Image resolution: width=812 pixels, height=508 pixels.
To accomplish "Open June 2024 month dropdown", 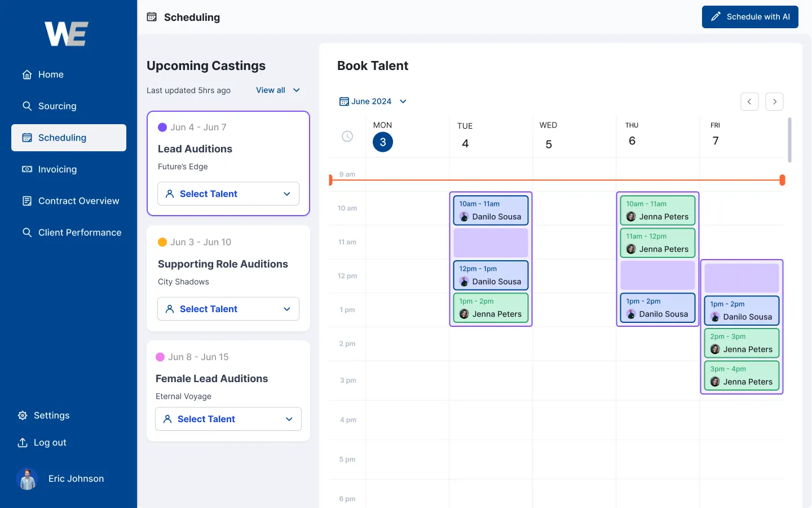I will [x=373, y=102].
